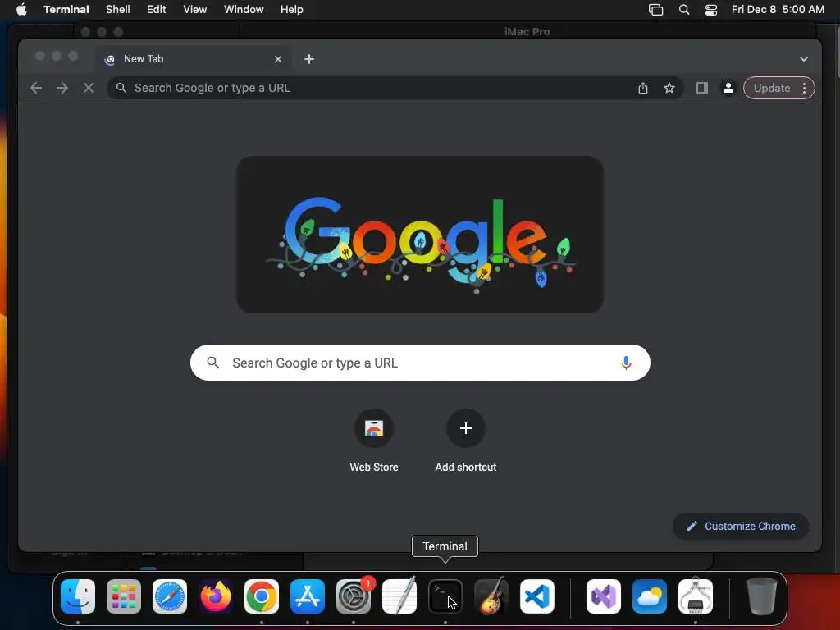Go forward in Chrome history
This screenshot has width=840, height=630.
click(62, 88)
